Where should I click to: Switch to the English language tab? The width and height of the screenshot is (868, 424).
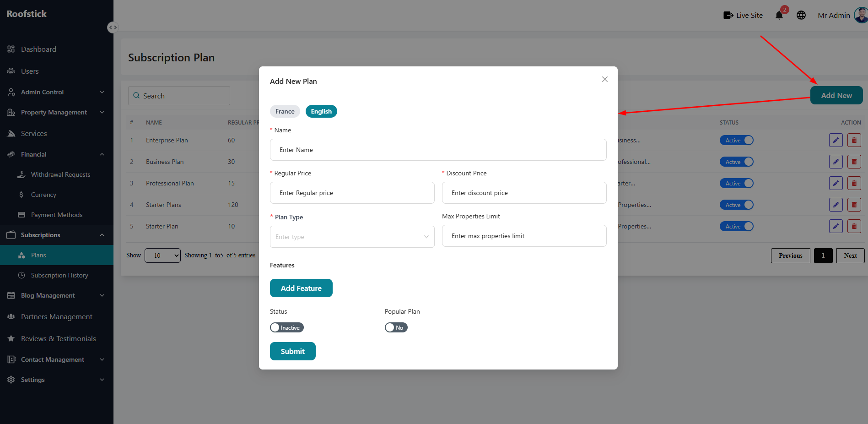[x=321, y=111]
